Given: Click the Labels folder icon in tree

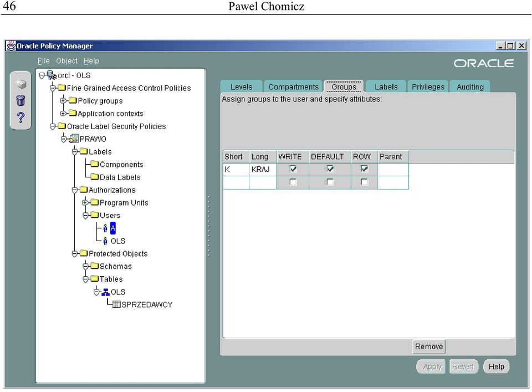Looking at the screenshot, I should 84,151.
